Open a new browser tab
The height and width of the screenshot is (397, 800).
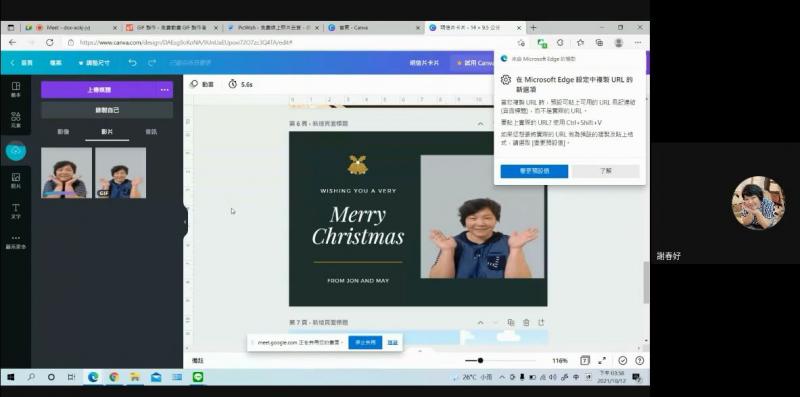(534, 28)
